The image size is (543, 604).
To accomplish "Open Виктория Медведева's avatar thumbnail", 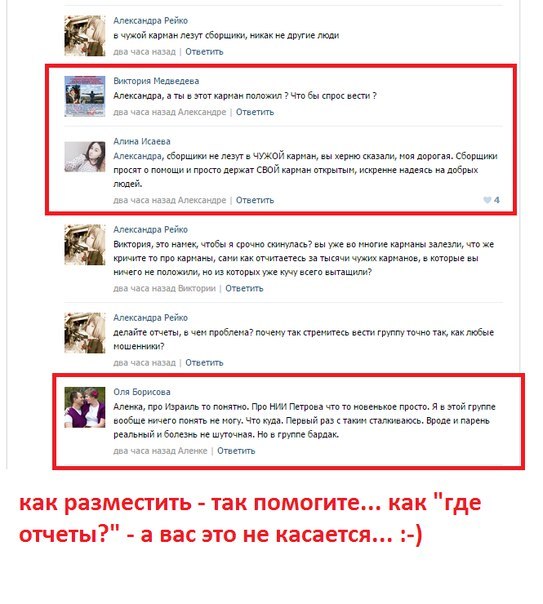I will point(85,96).
